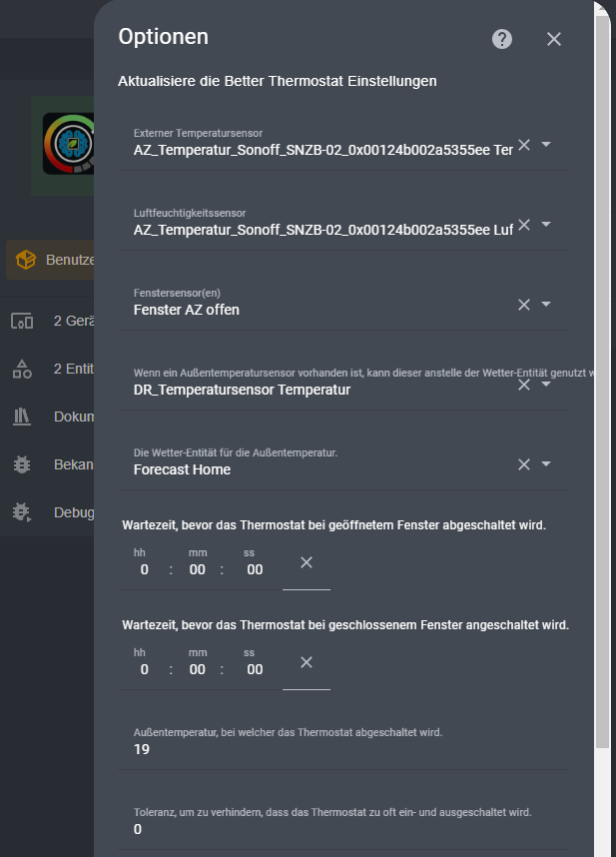Clear the Wetter-Entität Forecast Home selection
Image resolution: width=616 pixels, height=857 pixels.
pyautogui.click(x=523, y=464)
